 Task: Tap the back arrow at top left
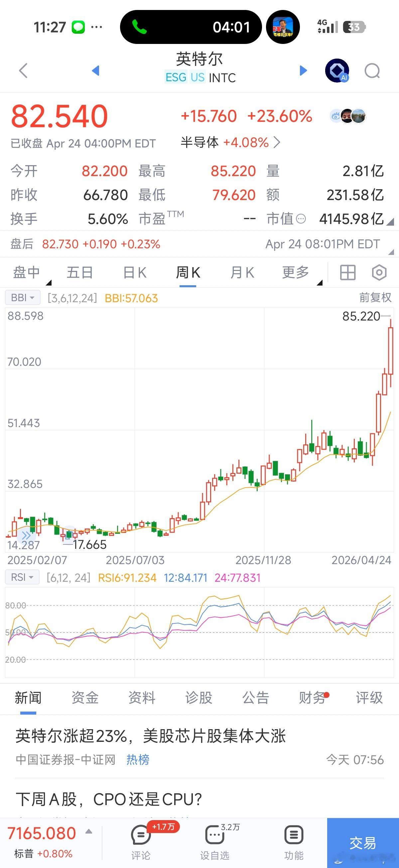pyautogui.click(x=23, y=71)
